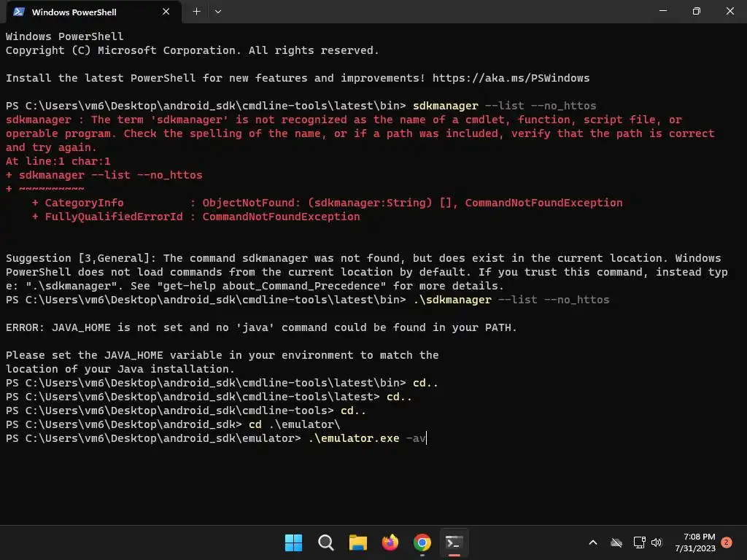This screenshot has height=560, width=747.
Task: Open network settings from the tray
Action: 639,542
